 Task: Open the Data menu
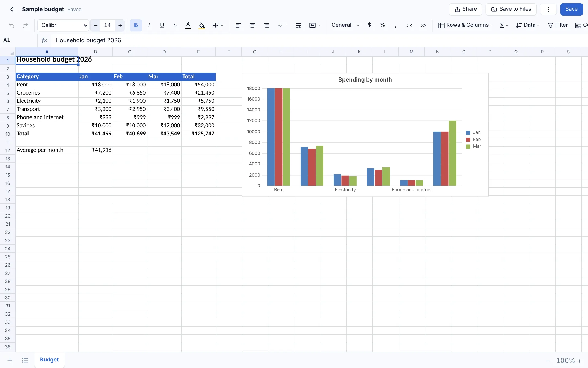point(528,25)
